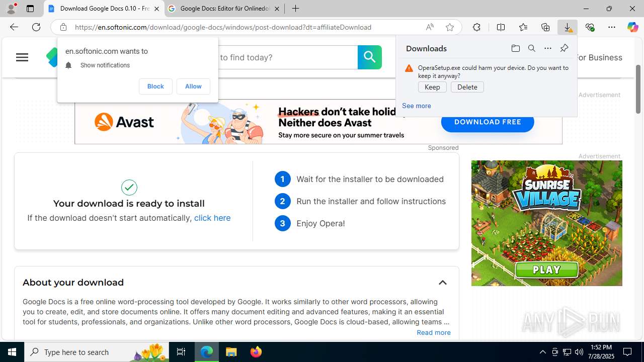Open Browser essentials icon

pos(590,27)
